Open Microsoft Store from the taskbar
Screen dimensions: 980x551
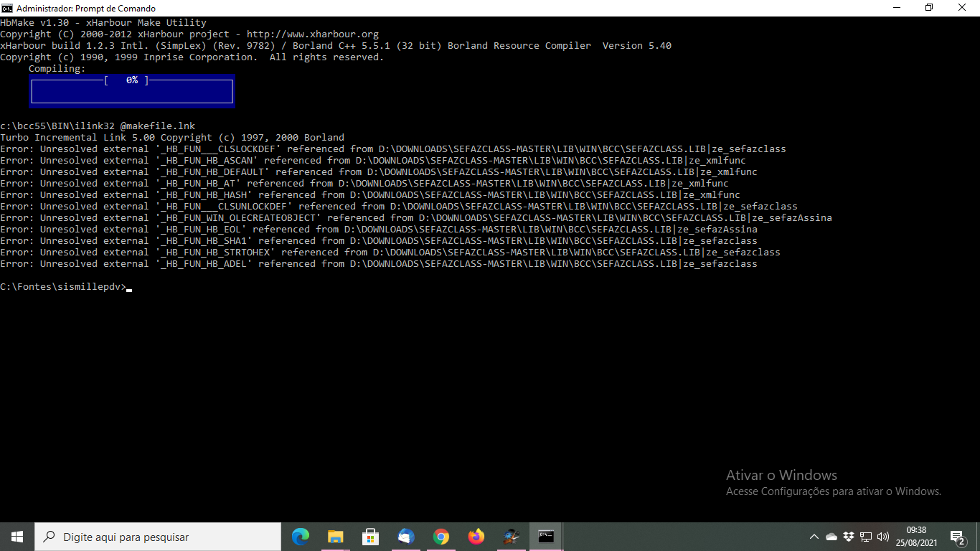pyautogui.click(x=370, y=537)
